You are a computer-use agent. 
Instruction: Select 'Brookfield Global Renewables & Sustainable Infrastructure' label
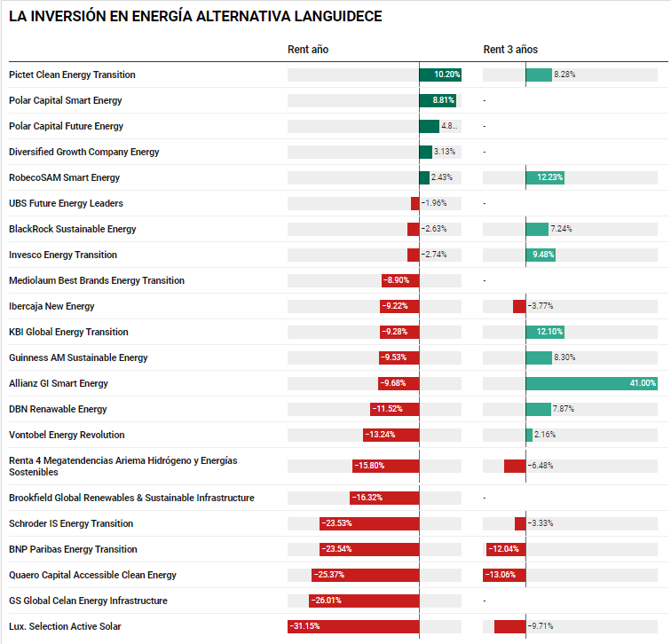tap(131, 498)
